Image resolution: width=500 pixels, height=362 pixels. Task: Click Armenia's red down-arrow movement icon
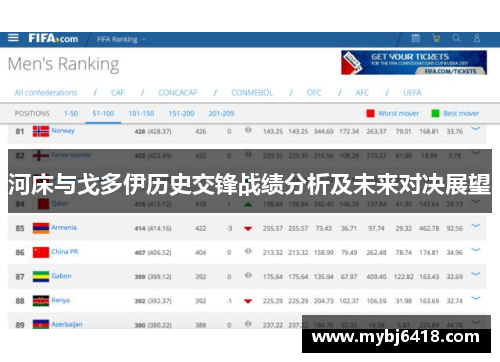pyautogui.click(x=248, y=229)
